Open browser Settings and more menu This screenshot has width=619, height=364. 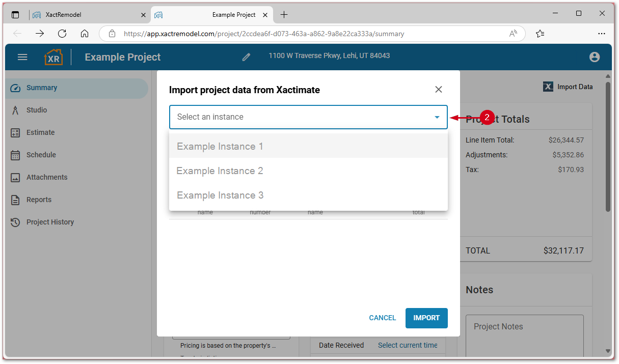click(602, 34)
